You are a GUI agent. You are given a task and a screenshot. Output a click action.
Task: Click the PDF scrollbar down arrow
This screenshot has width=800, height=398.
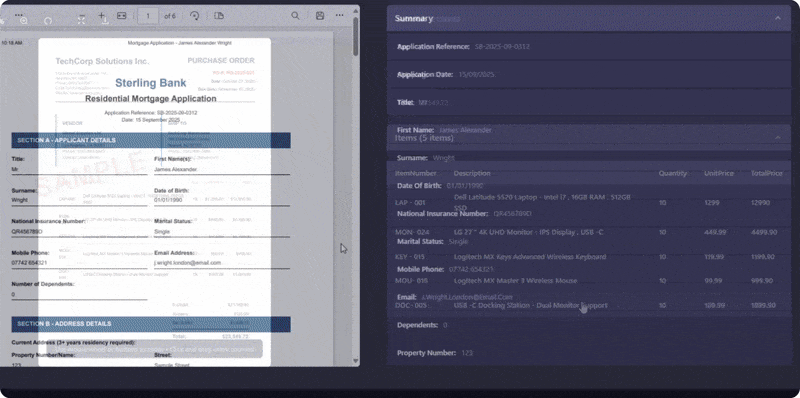(x=356, y=361)
